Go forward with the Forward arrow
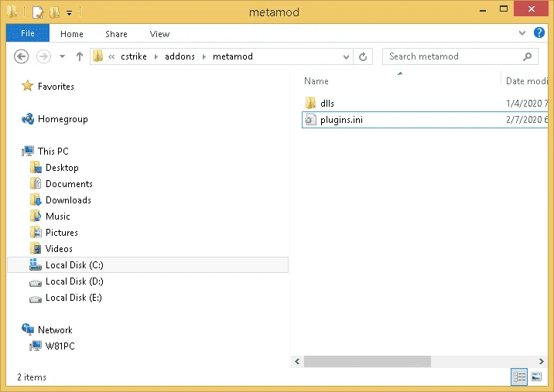 (x=43, y=56)
